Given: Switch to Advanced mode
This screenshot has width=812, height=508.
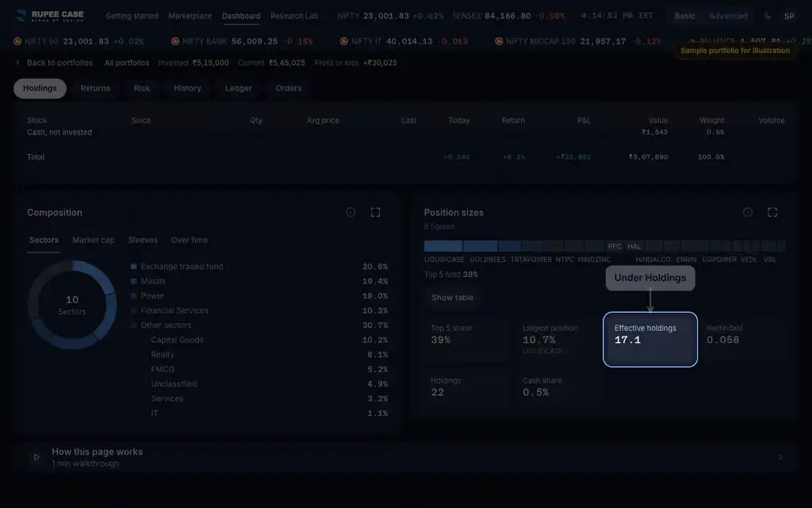Looking at the screenshot, I should [x=728, y=16].
